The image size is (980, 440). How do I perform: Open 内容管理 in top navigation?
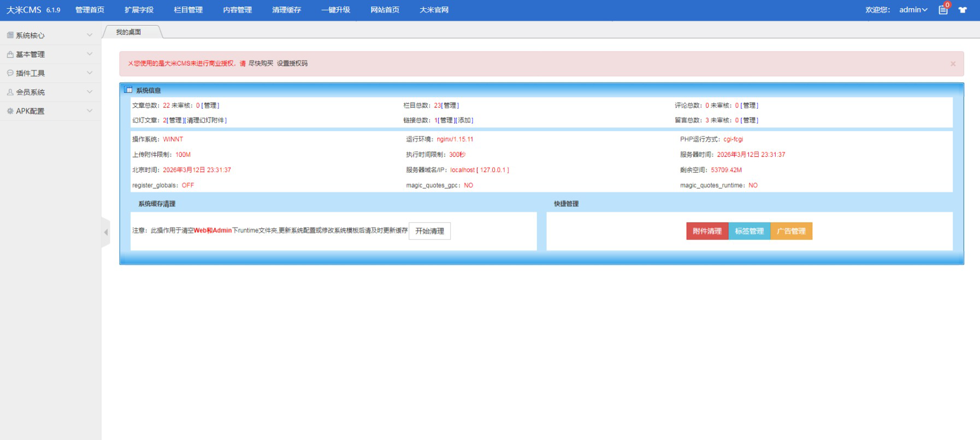(x=237, y=10)
